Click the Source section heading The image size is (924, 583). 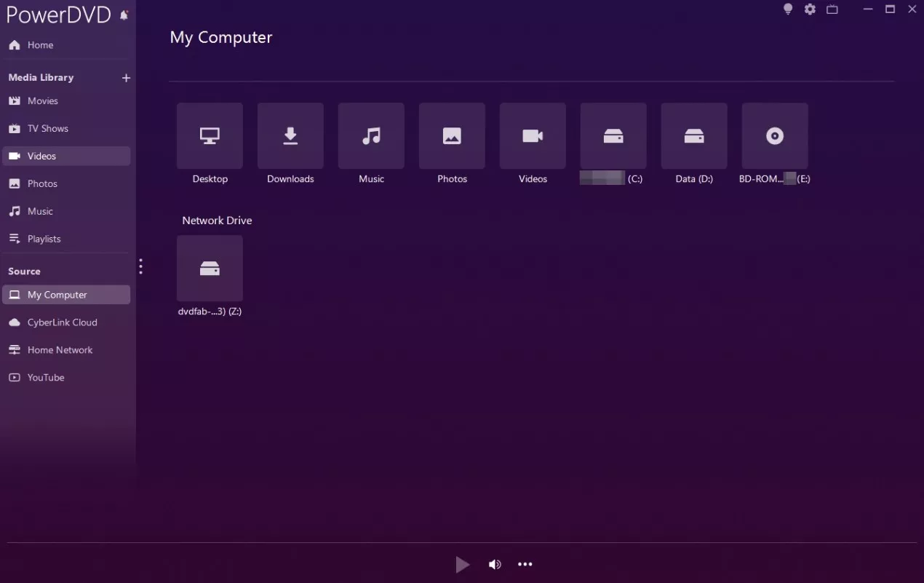pyautogui.click(x=24, y=271)
